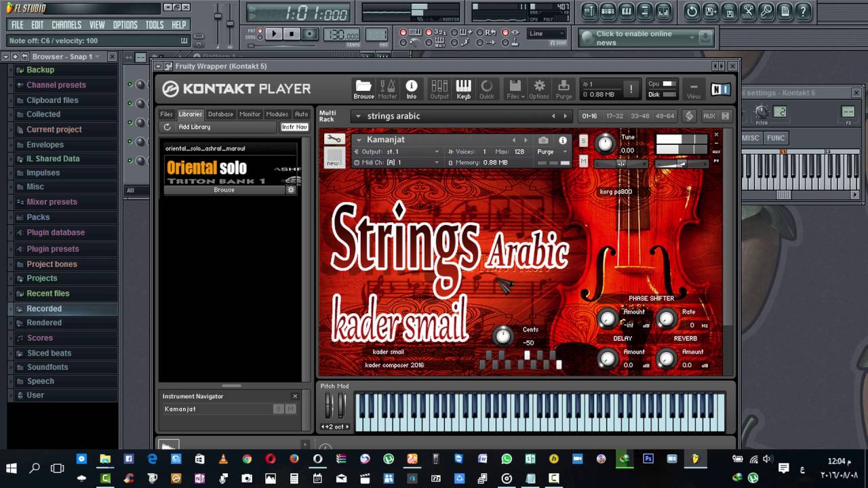This screenshot has width=868, height=488.
Task: Open the Quick-load browser in Kontakt
Action: tap(487, 89)
